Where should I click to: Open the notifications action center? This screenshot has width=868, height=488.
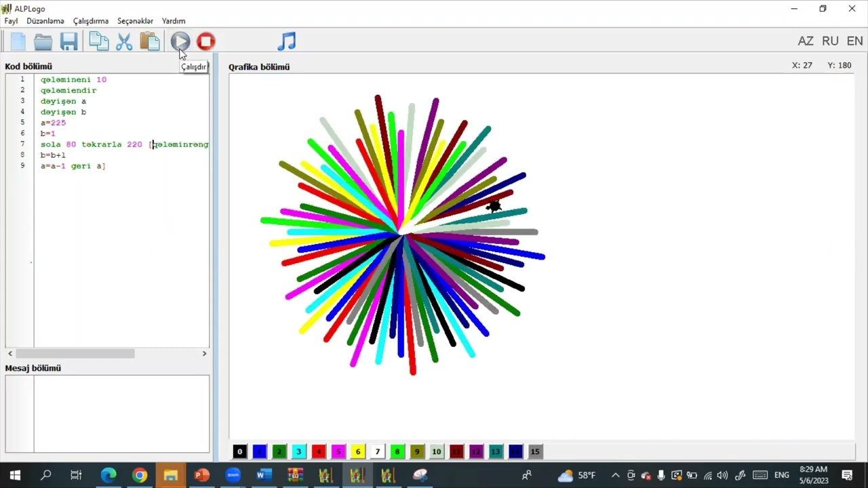847,475
